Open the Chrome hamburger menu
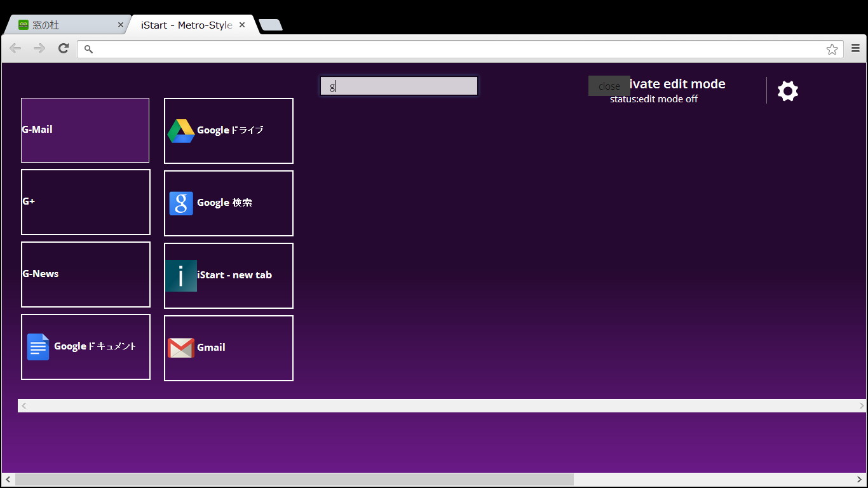The height and width of the screenshot is (488, 868). (855, 48)
